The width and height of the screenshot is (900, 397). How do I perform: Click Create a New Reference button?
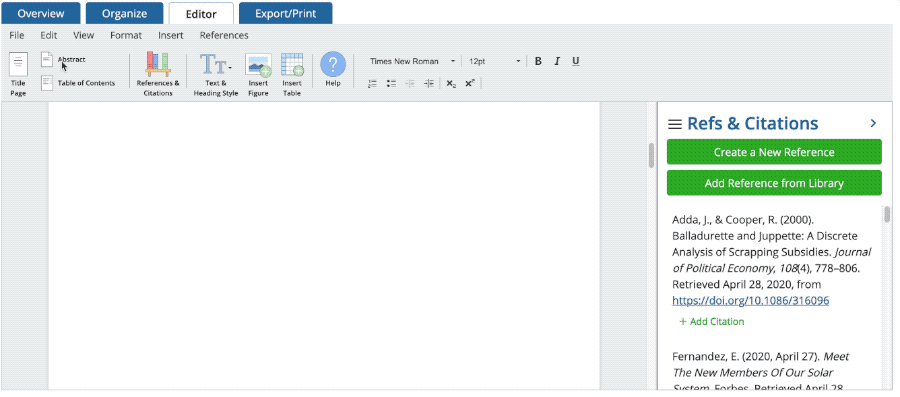[774, 152]
